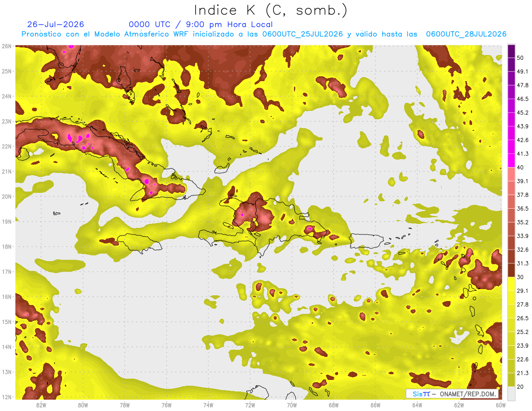This screenshot has height=411, width=532.
Task: Click legend value "26.5"
Action: tap(523, 318)
